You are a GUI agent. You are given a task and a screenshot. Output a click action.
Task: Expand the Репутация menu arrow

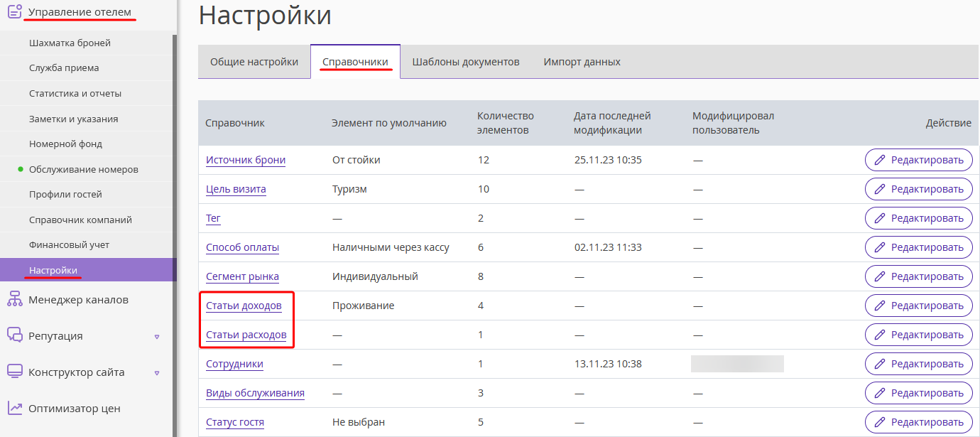pyautogui.click(x=157, y=337)
